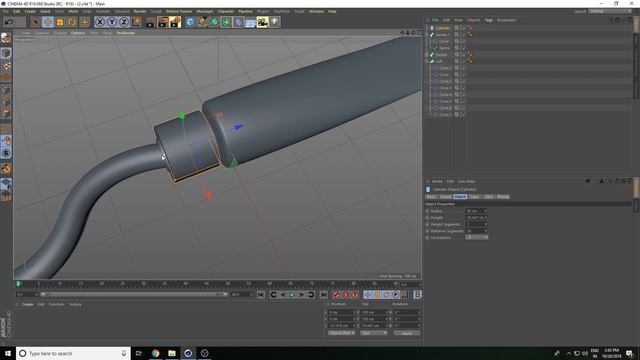Click the timeline preview range slider

[x=134, y=294]
